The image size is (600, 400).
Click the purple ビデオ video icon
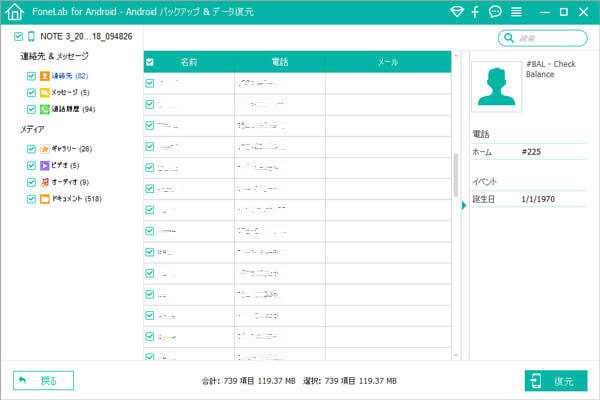click(x=45, y=165)
